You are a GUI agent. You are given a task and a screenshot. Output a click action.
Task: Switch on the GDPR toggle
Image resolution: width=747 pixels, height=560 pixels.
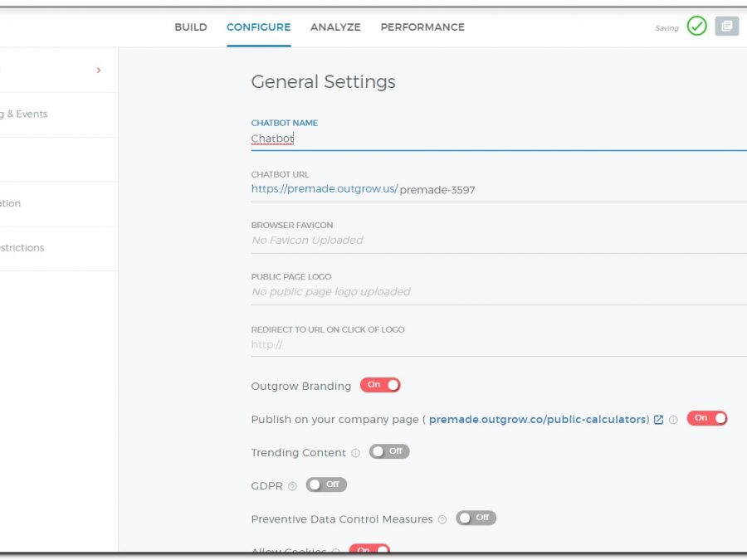coord(326,485)
